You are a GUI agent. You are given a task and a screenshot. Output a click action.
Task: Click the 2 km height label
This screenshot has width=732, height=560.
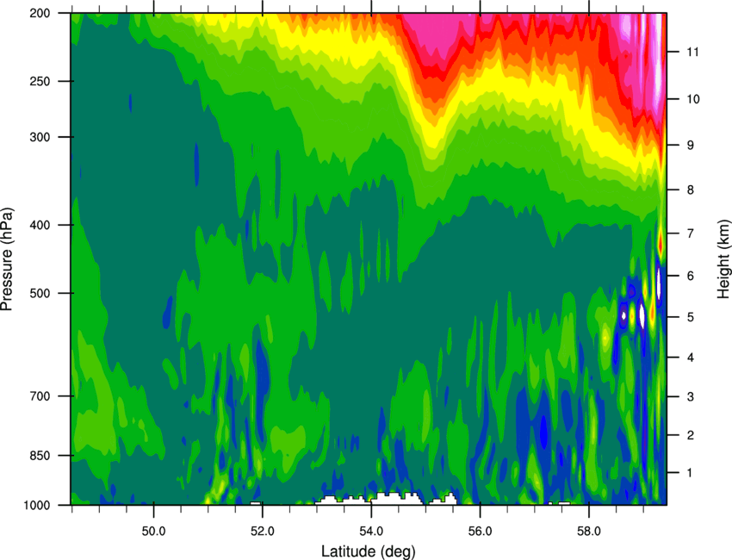coord(691,435)
